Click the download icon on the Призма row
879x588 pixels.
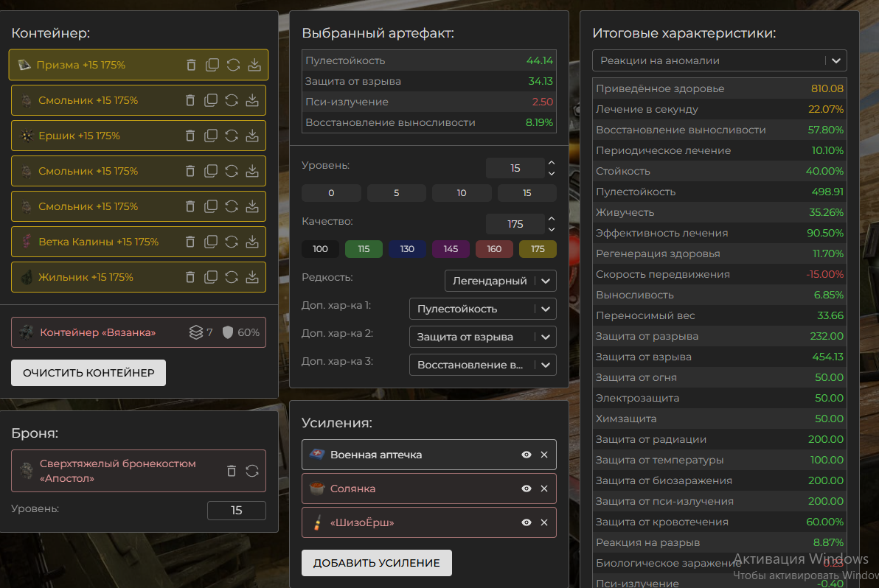[254, 65]
